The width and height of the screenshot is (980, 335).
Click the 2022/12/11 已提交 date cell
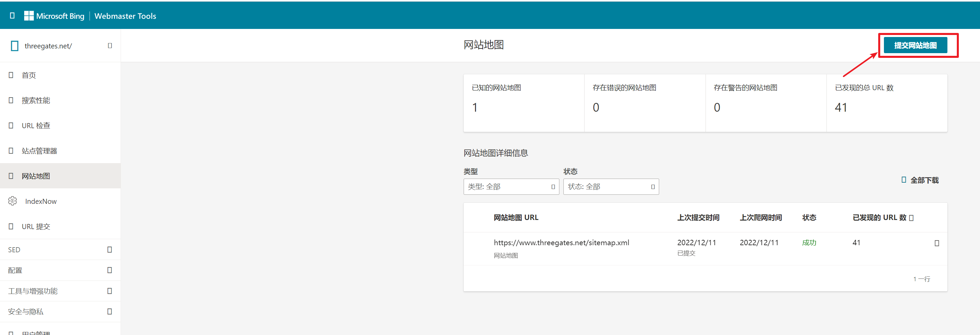(x=696, y=248)
